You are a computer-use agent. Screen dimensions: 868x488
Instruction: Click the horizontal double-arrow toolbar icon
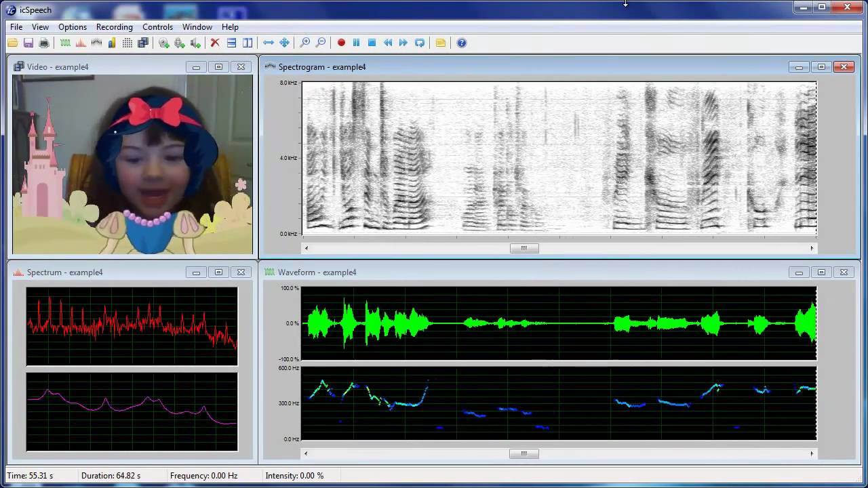(269, 43)
